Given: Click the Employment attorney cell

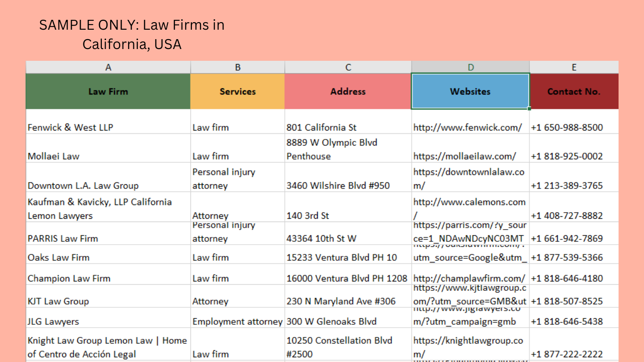Looking at the screenshot, I should tap(238, 318).
